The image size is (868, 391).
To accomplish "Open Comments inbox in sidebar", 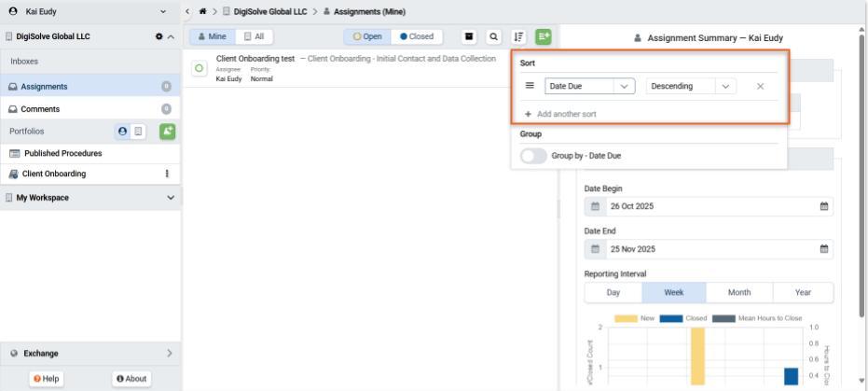I will click(x=40, y=109).
